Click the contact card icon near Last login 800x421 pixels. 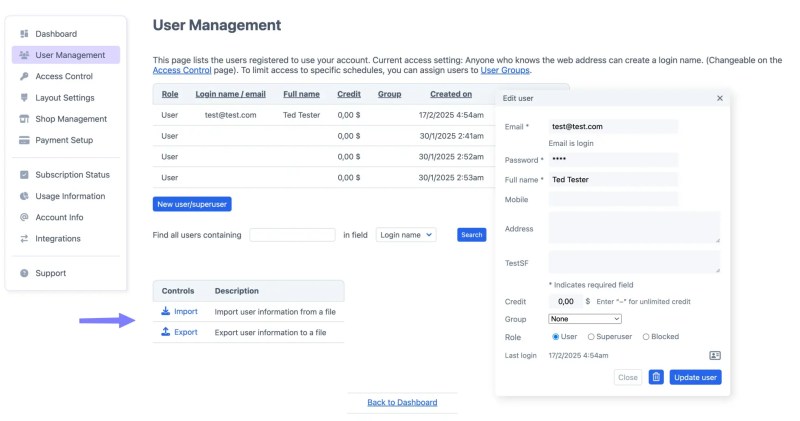point(715,355)
